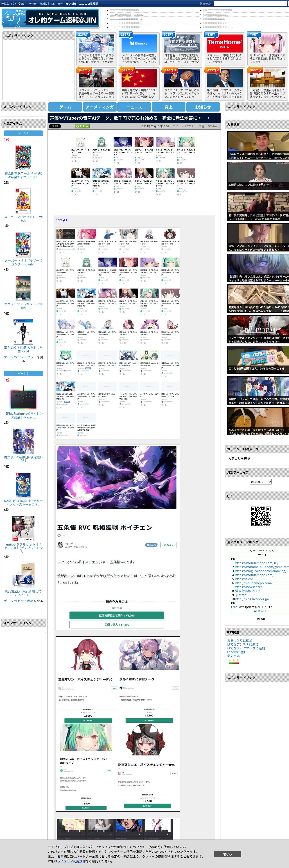
Task: Click the 声優 tag link
Action: pos(201,126)
